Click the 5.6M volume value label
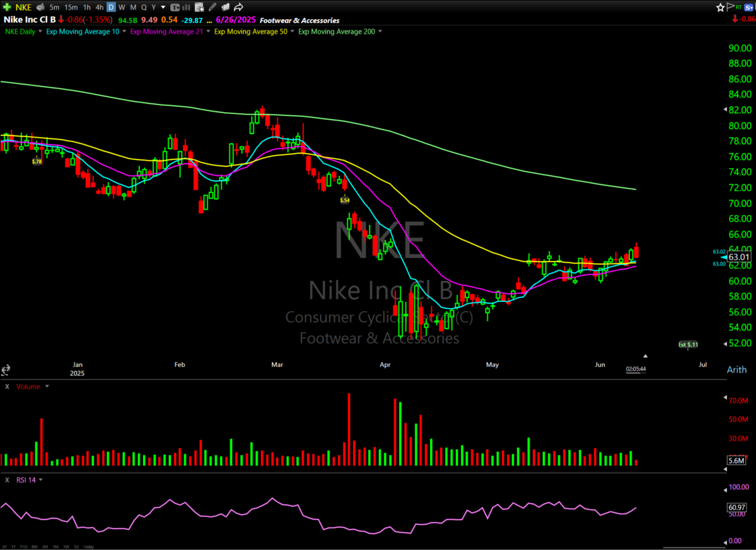This screenshot has width=756, height=550. pyautogui.click(x=736, y=461)
